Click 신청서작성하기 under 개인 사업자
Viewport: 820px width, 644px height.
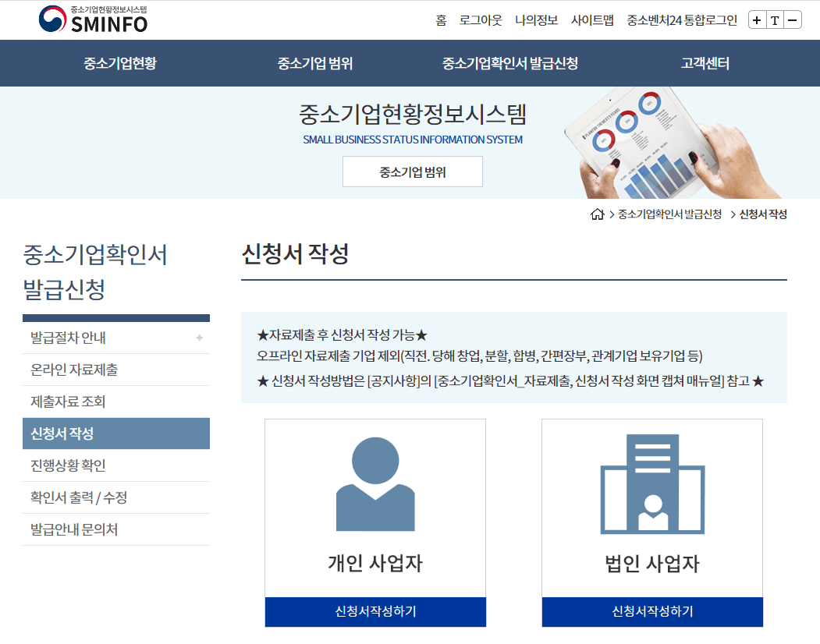point(375,612)
